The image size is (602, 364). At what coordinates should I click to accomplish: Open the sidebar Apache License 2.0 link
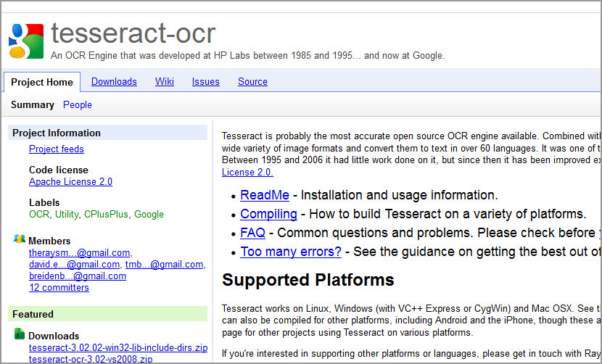70,181
